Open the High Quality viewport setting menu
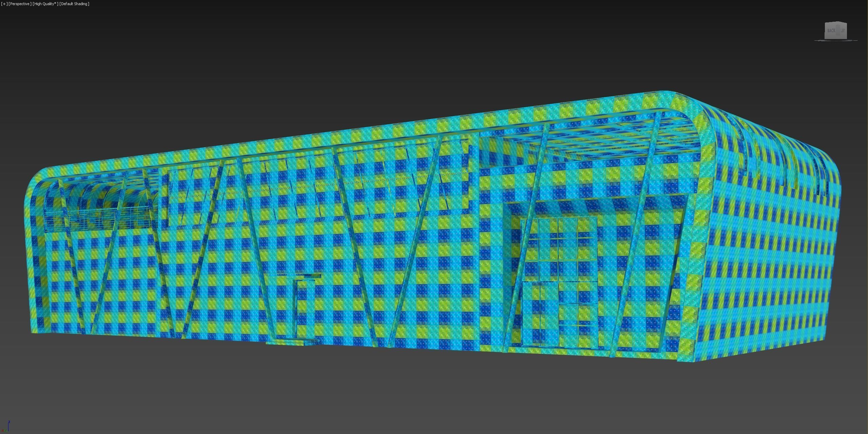 coord(45,4)
